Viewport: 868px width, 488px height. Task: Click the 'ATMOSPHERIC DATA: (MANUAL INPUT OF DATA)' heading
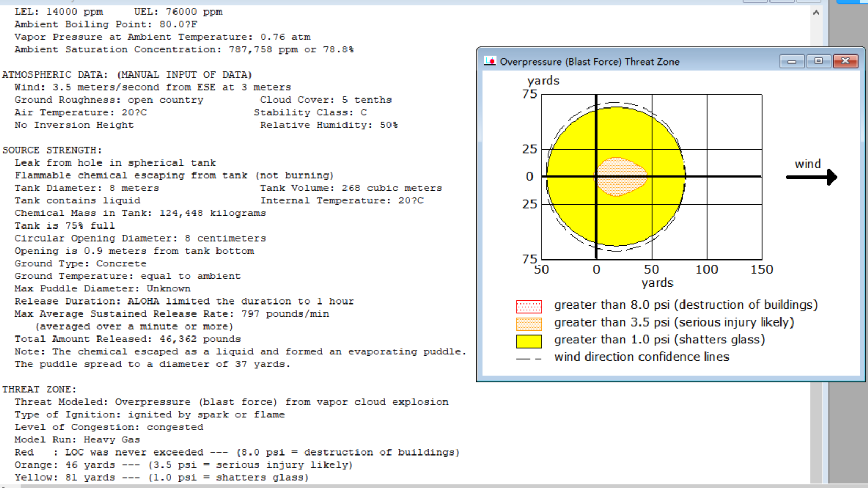[127, 75]
